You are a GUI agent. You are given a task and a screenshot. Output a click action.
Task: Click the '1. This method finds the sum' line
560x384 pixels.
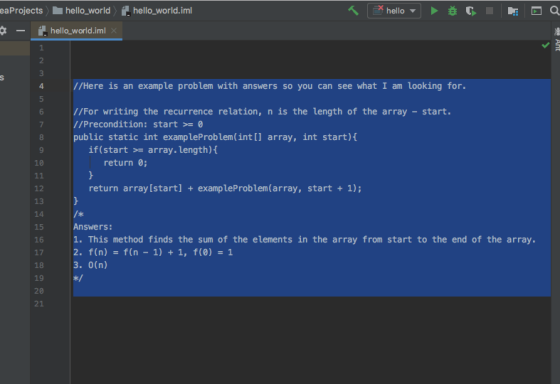click(x=305, y=240)
